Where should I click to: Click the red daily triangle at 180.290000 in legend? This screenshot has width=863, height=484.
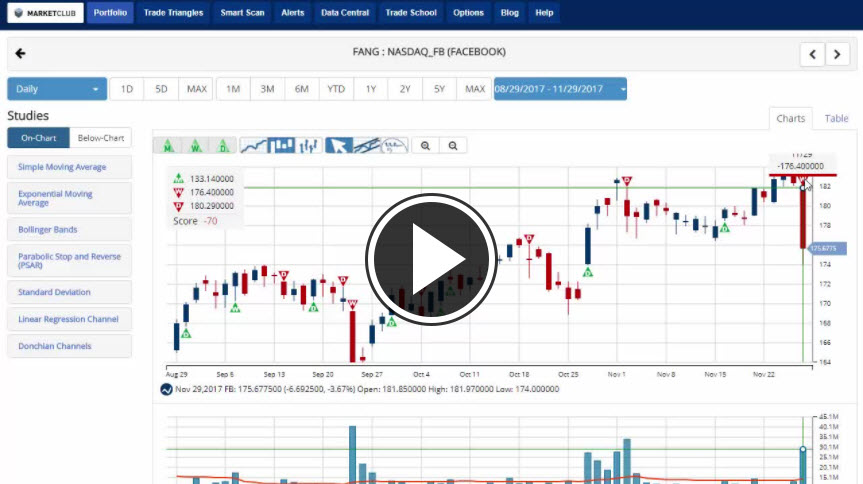click(x=178, y=206)
